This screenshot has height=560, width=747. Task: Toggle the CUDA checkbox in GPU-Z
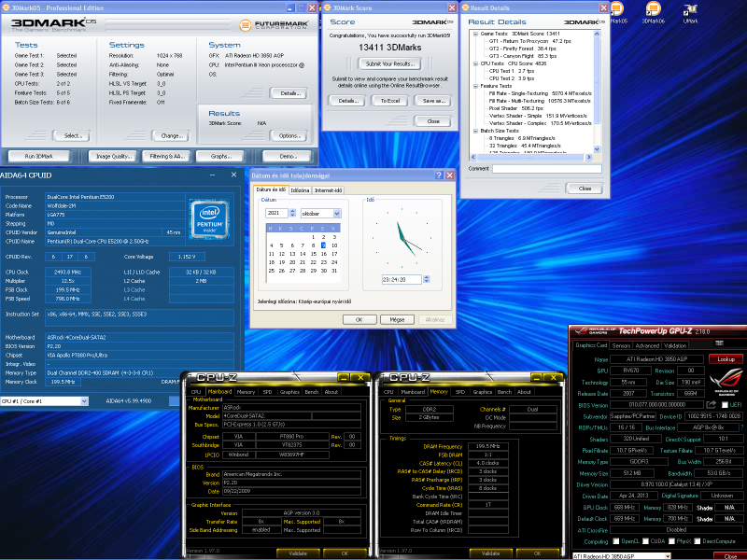645,541
